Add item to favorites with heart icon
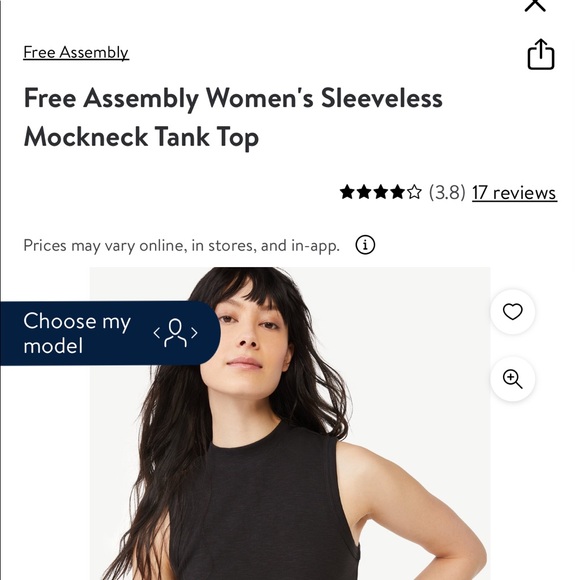The height and width of the screenshot is (580, 580). [513, 311]
